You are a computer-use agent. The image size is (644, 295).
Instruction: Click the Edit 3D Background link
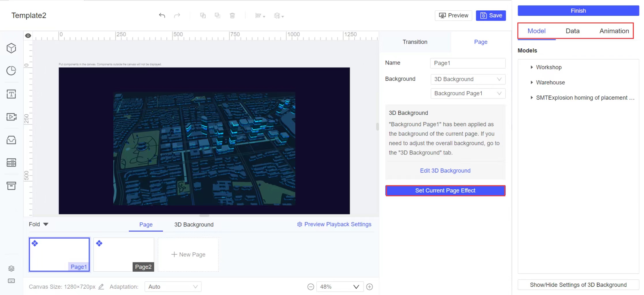coord(445,171)
